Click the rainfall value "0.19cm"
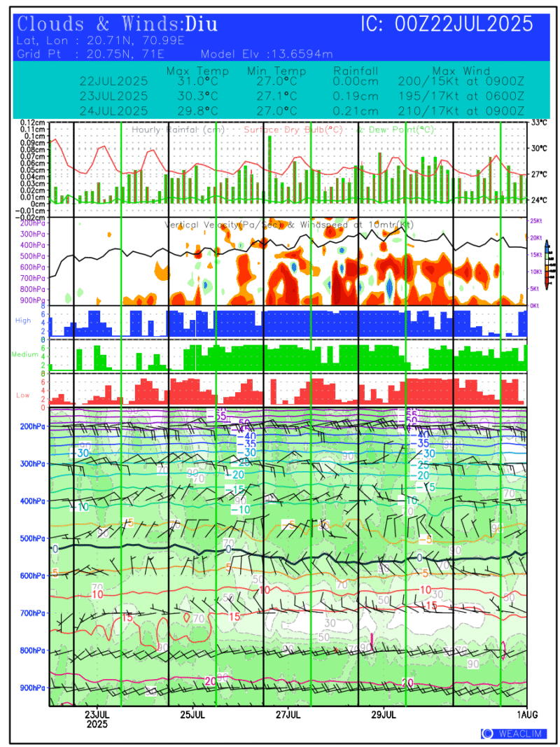 point(356,96)
